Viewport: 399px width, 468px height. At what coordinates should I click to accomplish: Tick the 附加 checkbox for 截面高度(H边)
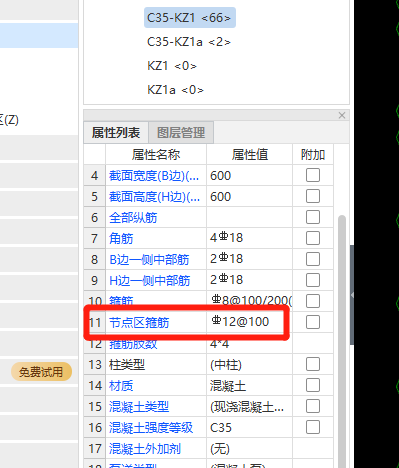(x=313, y=196)
